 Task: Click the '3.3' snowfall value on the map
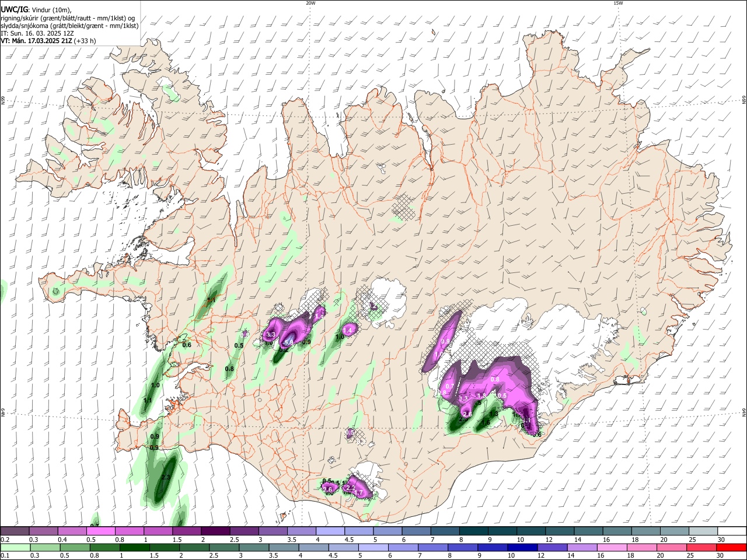[270, 335]
